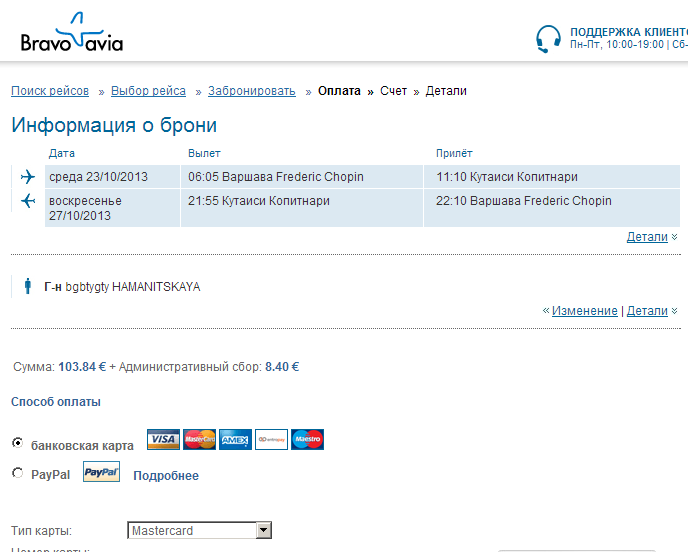Click the Entropay card logo
The height and width of the screenshot is (552, 688).
(x=271, y=439)
